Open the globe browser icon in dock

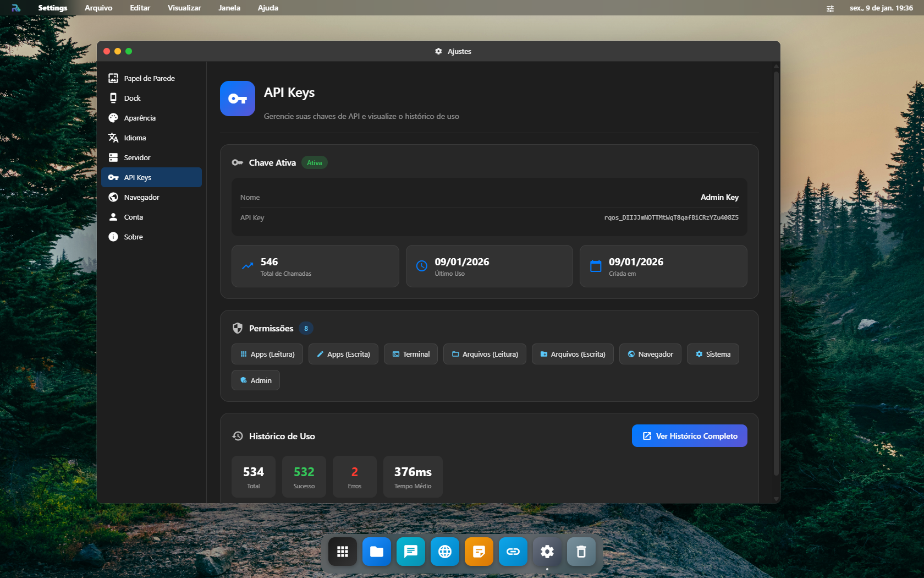click(445, 552)
